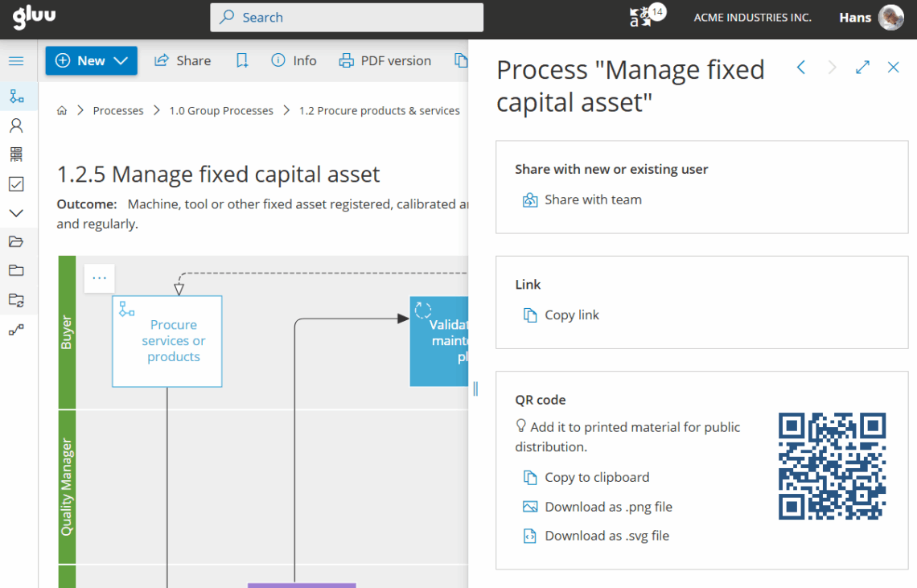
Task: Click the home icon in the breadcrumb
Action: click(62, 111)
